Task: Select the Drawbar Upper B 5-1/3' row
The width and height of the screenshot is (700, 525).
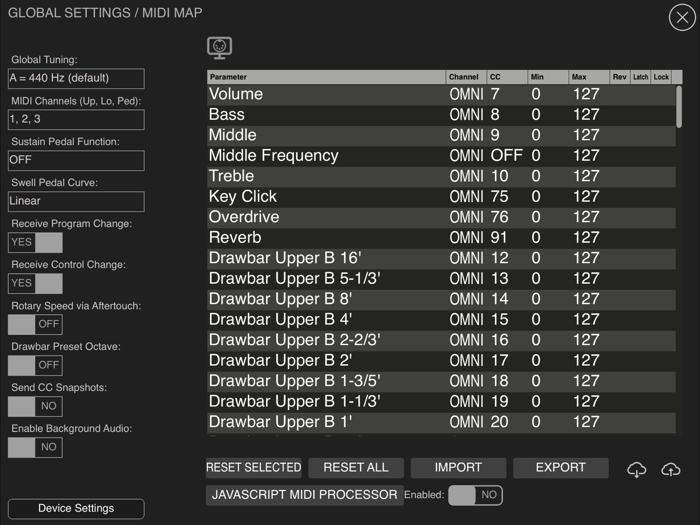Action: [441, 279]
